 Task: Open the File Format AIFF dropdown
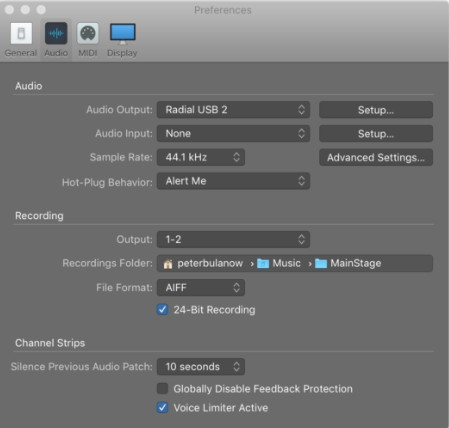(201, 287)
